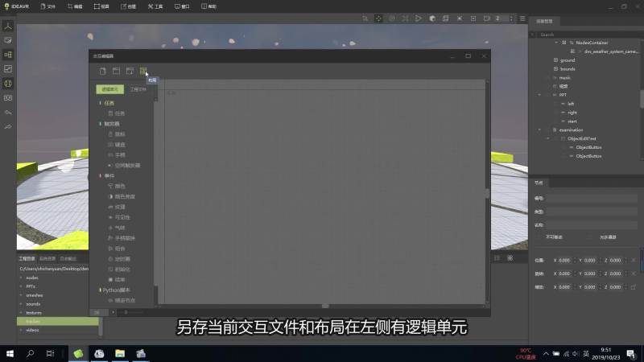Open the 工具 menu
Screen dimensions: 644x362
tap(155, 6)
